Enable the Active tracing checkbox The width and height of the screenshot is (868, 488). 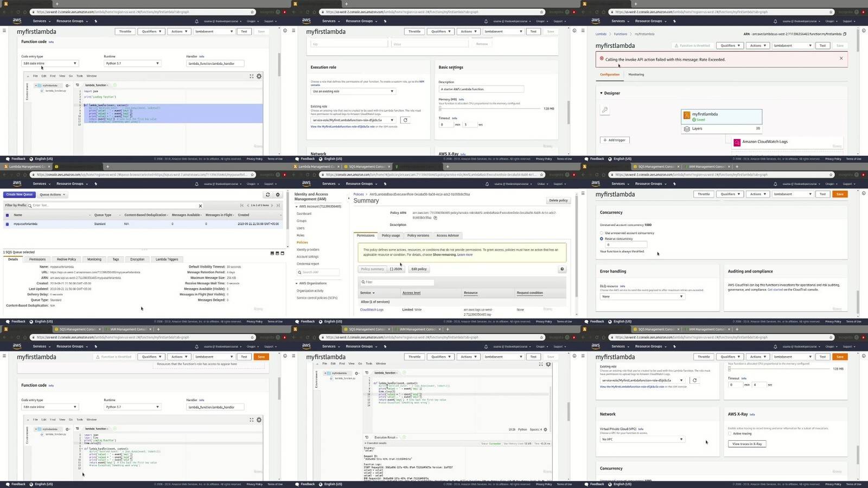[730, 434]
